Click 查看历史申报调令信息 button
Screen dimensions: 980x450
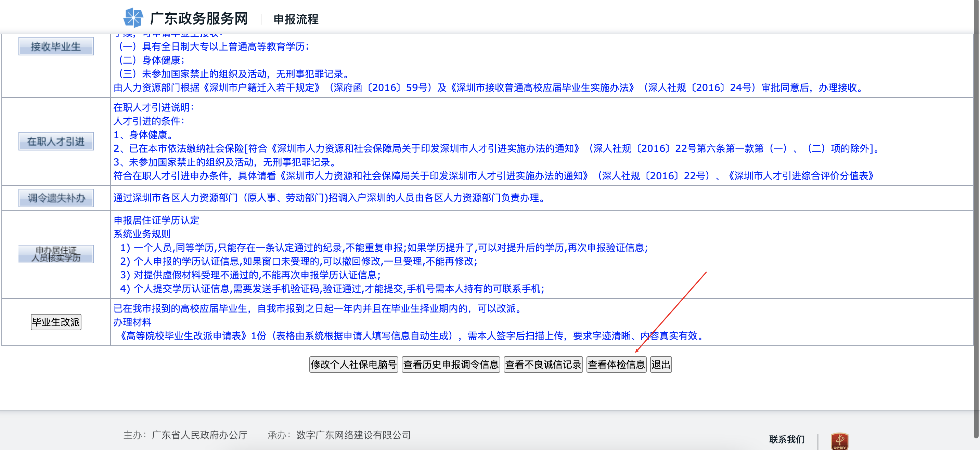pyautogui.click(x=451, y=365)
